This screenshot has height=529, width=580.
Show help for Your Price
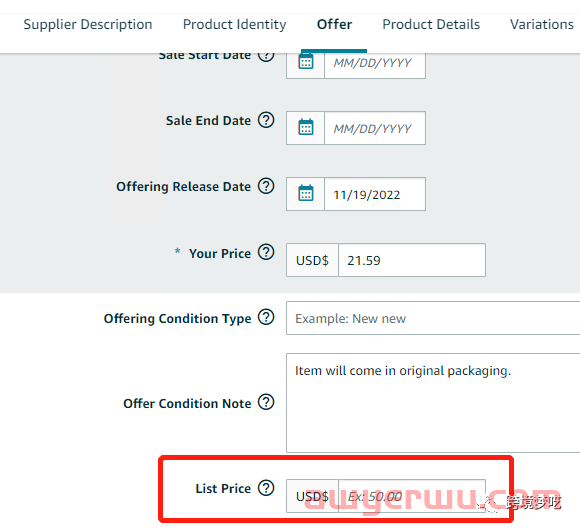click(266, 252)
